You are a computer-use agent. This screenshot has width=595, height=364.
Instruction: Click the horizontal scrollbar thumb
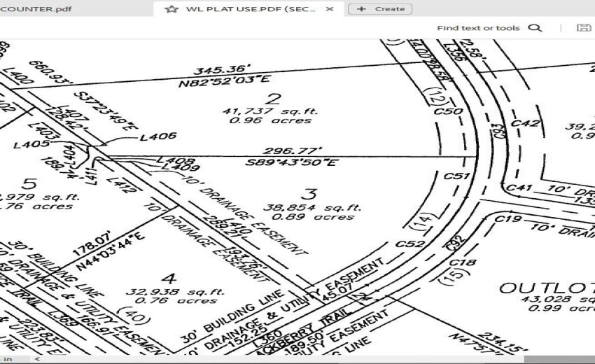click(x=559, y=359)
